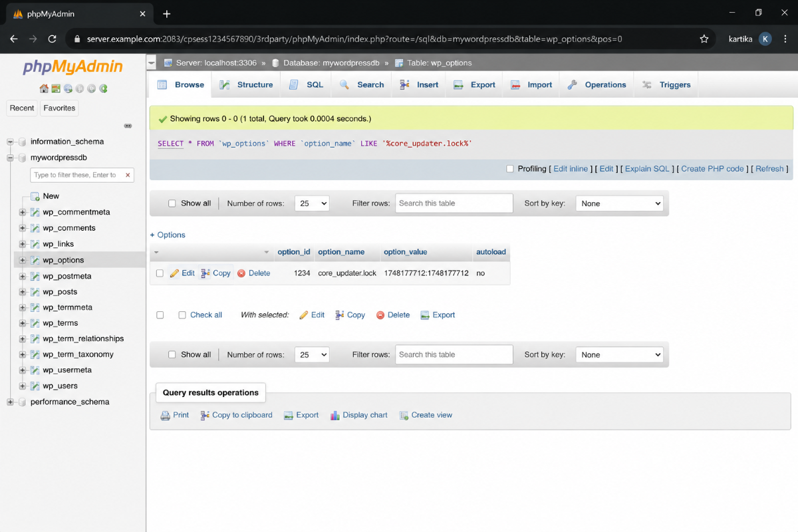Go back in browser history
798x532 pixels.
(x=14, y=39)
